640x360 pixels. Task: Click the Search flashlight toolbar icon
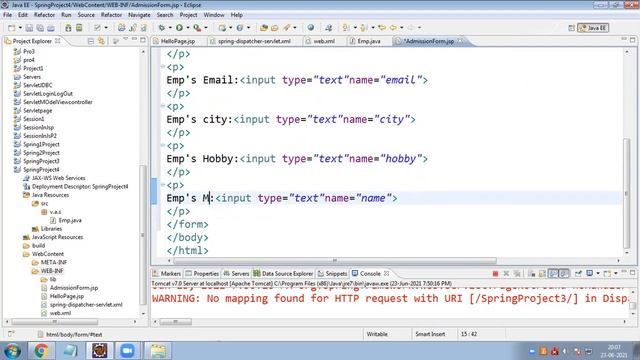click(x=287, y=28)
